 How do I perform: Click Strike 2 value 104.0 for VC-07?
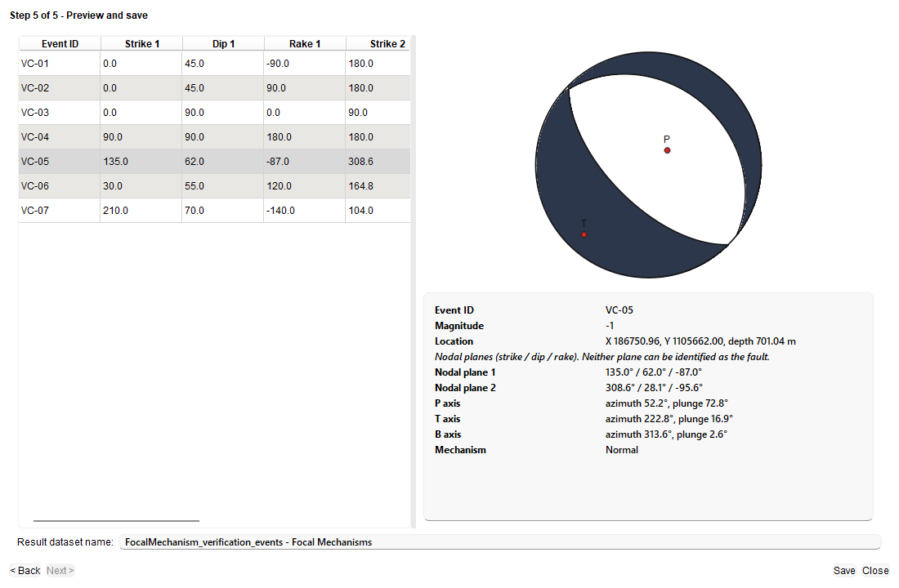360,211
